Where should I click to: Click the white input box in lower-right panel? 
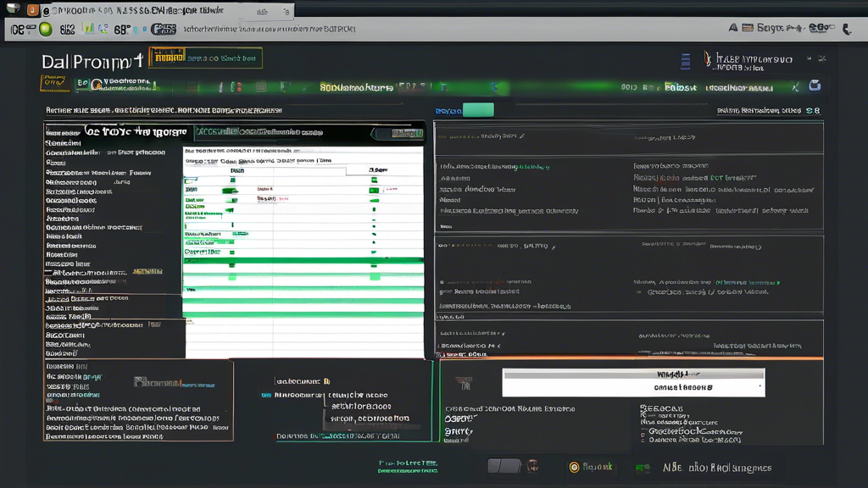[x=633, y=382]
